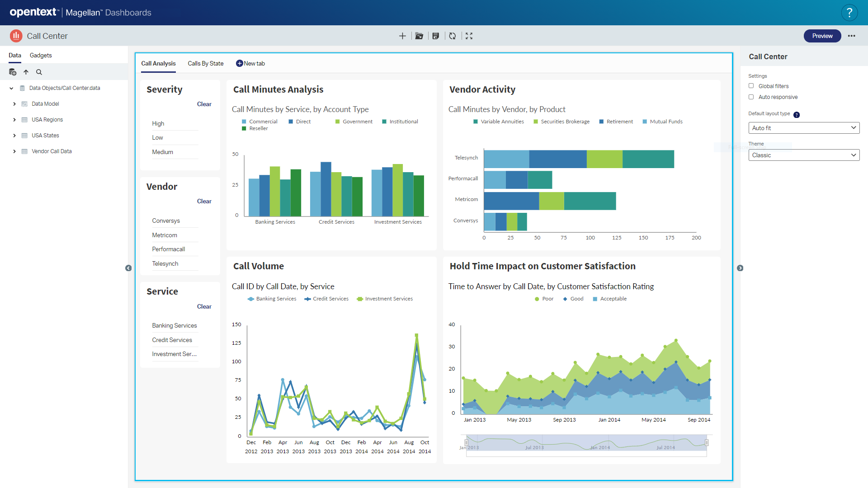Switch to the Gadgets tab

[x=41, y=55]
